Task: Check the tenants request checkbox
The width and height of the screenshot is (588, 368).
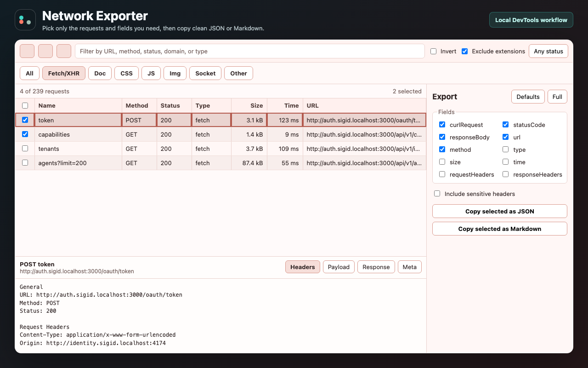Action: point(25,148)
